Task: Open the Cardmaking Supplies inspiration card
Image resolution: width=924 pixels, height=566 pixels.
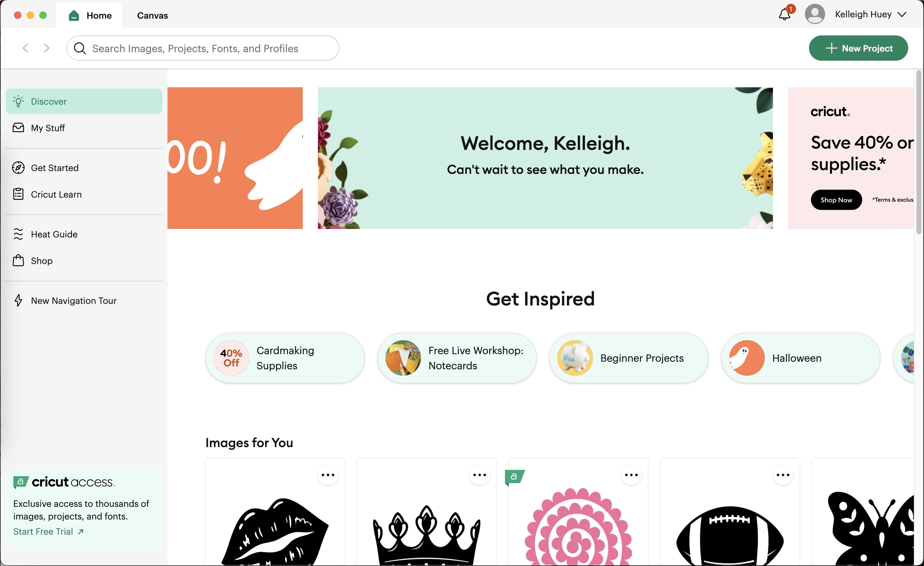Action: (285, 357)
